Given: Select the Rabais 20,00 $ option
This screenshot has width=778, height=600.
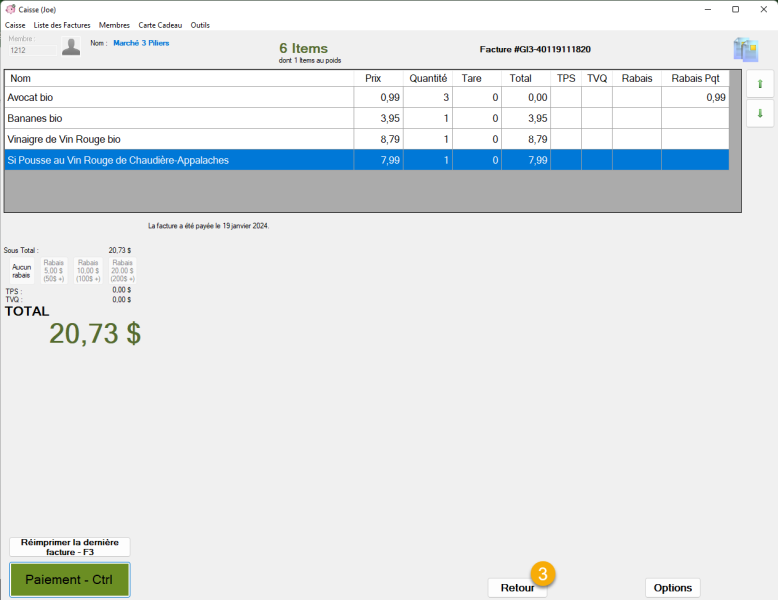Looking at the screenshot, I should coord(123,270).
